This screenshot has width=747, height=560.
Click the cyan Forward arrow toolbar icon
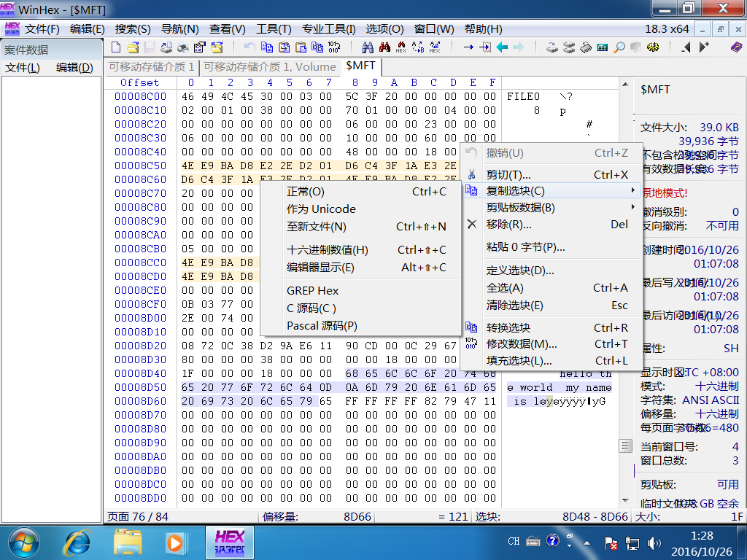519,47
